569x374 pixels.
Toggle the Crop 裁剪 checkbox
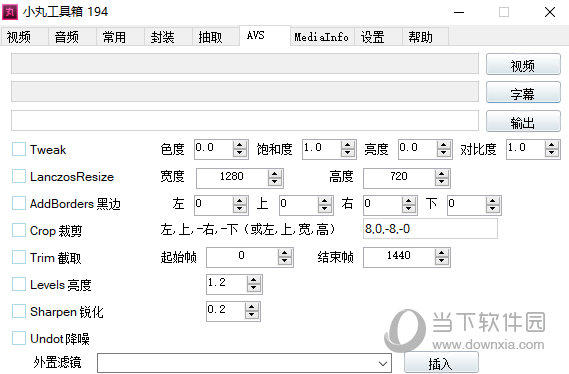point(19,230)
